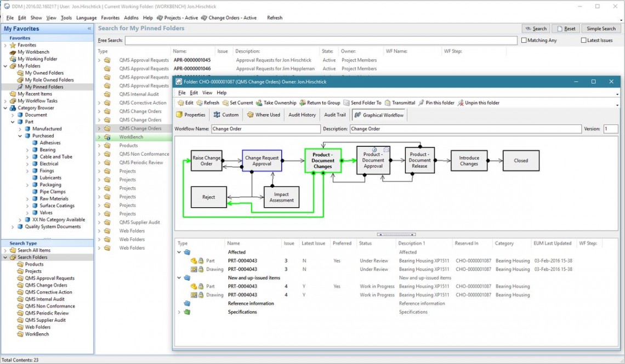Select the Impact Assessment workflow step
This screenshot has width=625, height=364.
pyautogui.click(x=281, y=197)
